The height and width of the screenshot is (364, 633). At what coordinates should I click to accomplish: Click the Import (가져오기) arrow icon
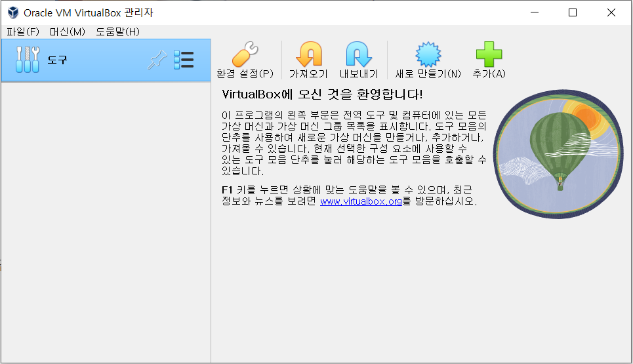click(309, 54)
